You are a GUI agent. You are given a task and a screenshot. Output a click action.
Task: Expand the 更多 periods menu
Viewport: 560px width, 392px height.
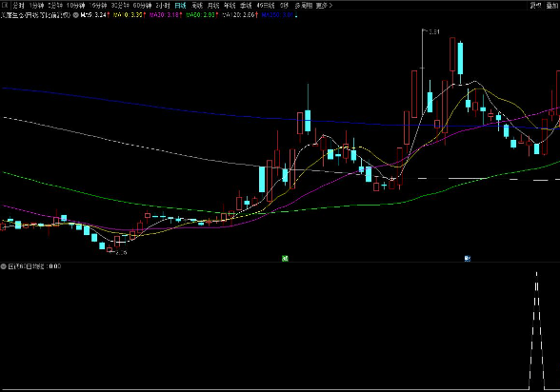[324, 6]
